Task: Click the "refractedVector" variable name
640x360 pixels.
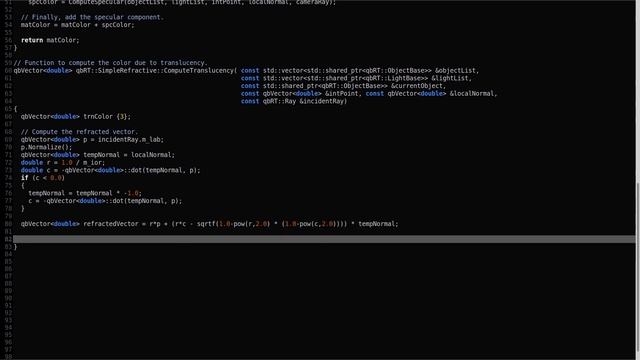Action: point(111,224)
